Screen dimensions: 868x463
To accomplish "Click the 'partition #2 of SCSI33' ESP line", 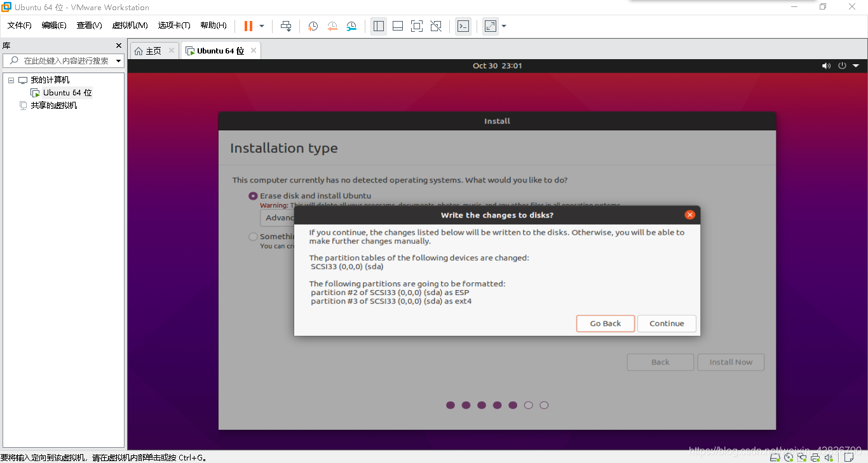I will click(x=390, y=293).
